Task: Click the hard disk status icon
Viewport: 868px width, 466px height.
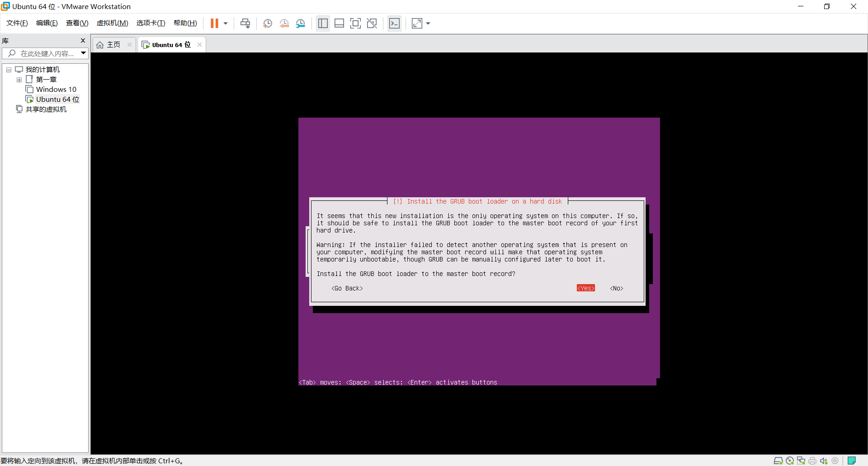Action: point(778,461)
